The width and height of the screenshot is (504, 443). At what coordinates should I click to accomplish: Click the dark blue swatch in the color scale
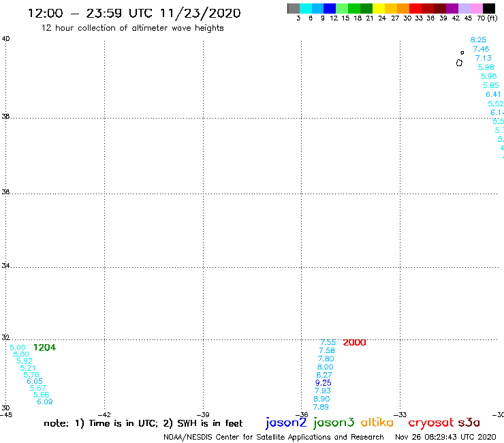click(330, 8)
